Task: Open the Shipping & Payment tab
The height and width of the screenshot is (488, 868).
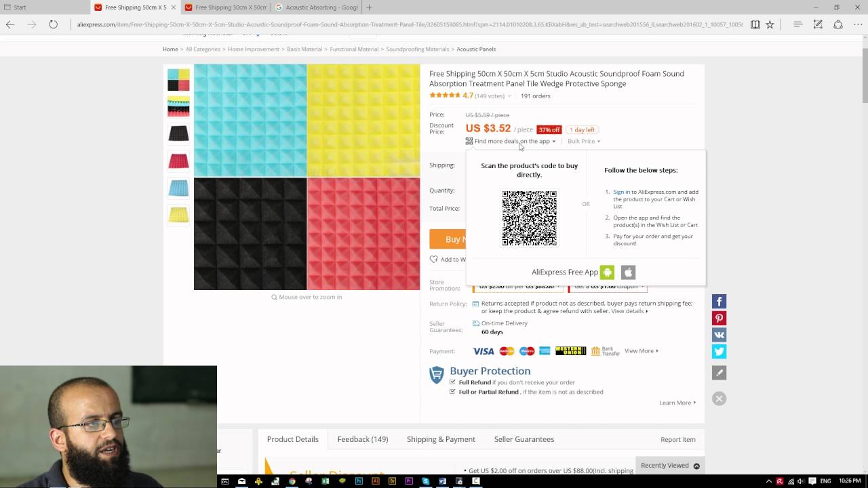Action: click(x=441, y=439)
